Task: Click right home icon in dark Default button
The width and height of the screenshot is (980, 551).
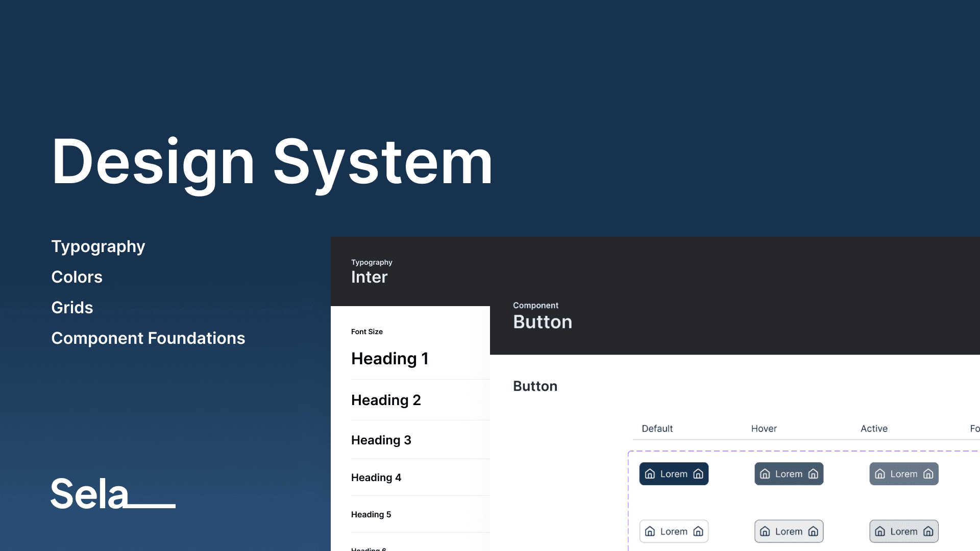Action: pyautogui.click(x=698, y=474)
